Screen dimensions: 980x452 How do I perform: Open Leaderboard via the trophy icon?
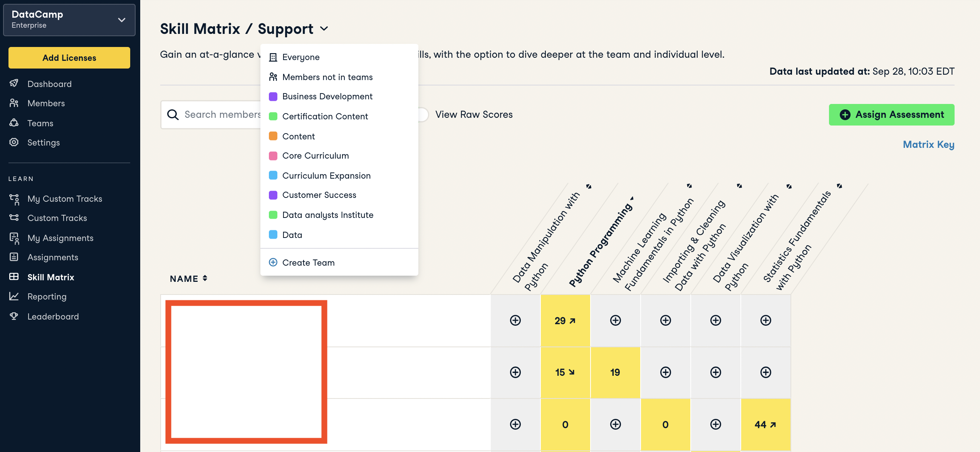[x=14, y=316]
